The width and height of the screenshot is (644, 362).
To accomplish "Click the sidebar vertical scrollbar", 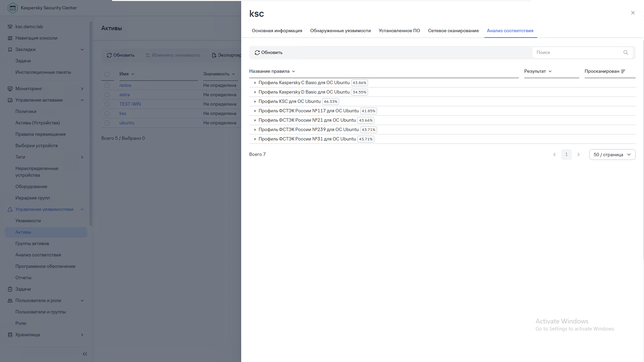I will (91, 124).
